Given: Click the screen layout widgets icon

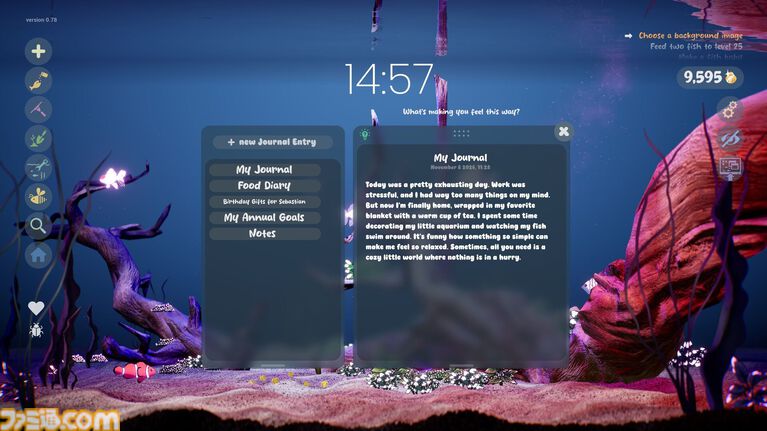Looking at the screenshot, I should [730, 168].
